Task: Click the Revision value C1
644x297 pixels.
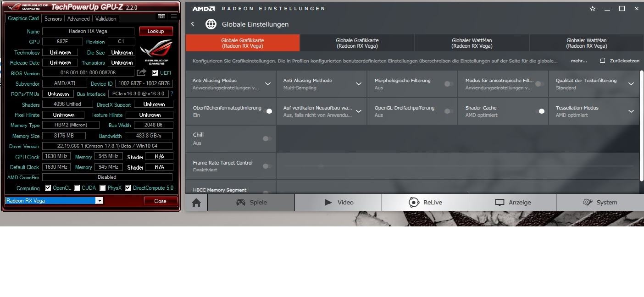Action: click(121, 42)
